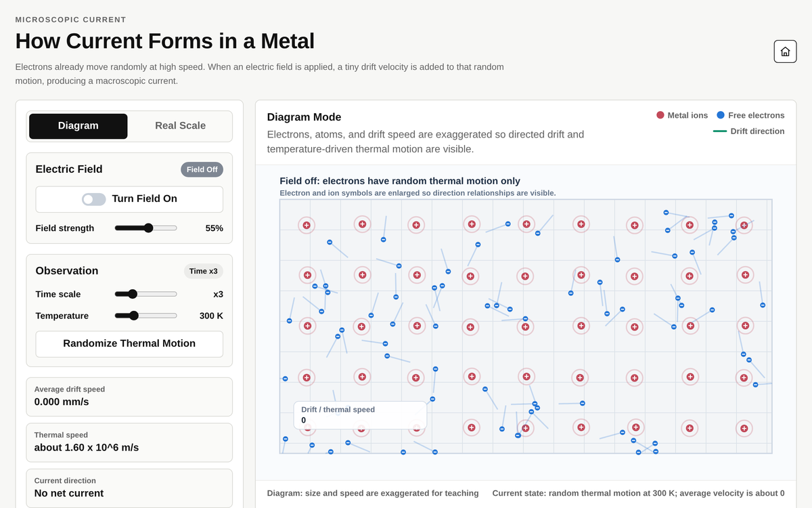The width and height of the screenshot is (812, 508).
Task: Click the red Metal ions legend dot
Action: click(x=660, y=115)
